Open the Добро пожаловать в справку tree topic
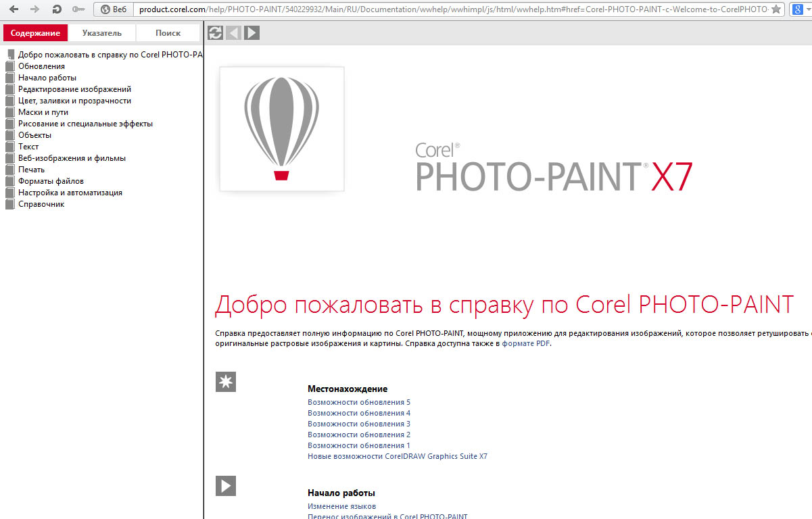812x519 pixels. click(x=110, y=55)
